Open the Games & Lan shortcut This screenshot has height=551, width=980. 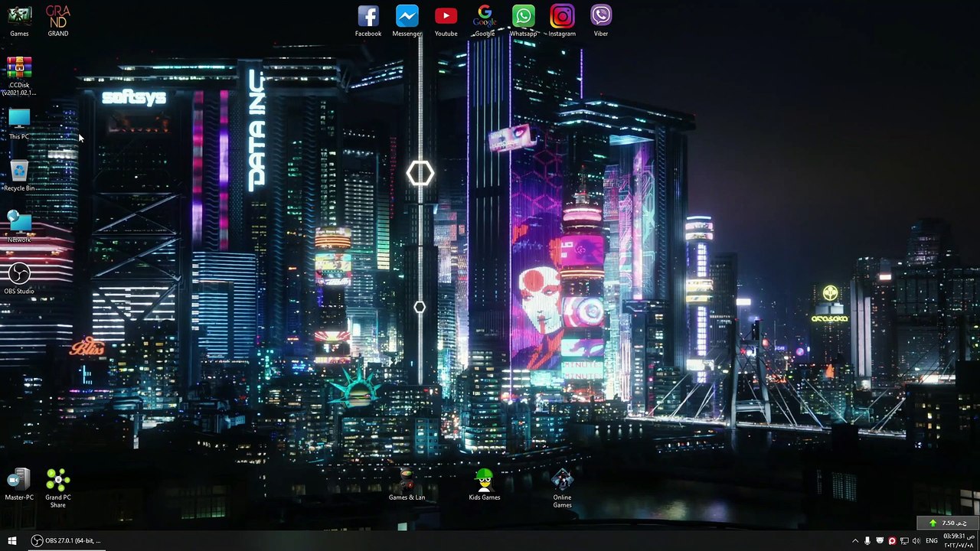click(407, 485)
